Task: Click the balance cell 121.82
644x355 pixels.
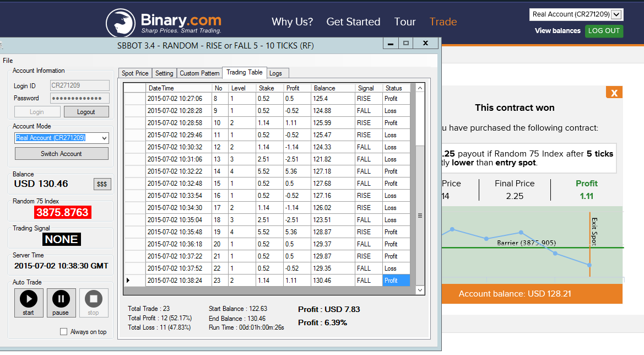Action: [x=333, y=159]
